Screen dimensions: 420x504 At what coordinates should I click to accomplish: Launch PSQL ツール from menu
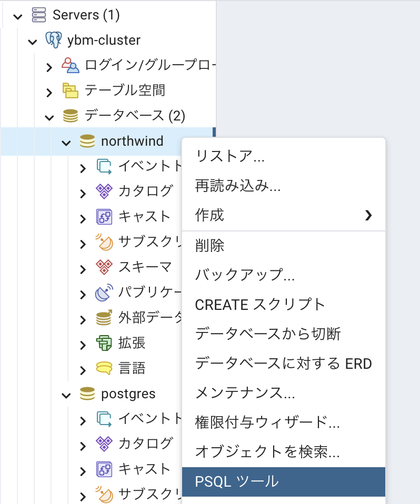pos(284,481)
